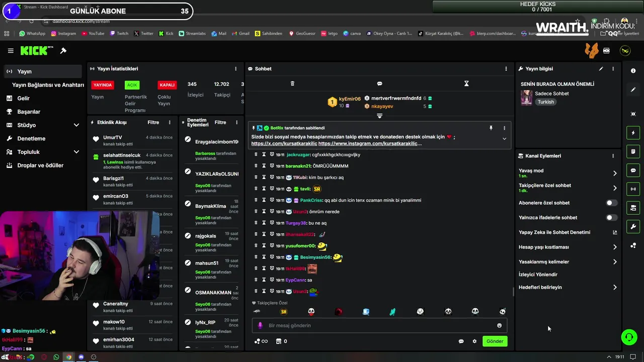
Task: Click the wrench icon in right sidebar
Action: [x=633, y=227]
